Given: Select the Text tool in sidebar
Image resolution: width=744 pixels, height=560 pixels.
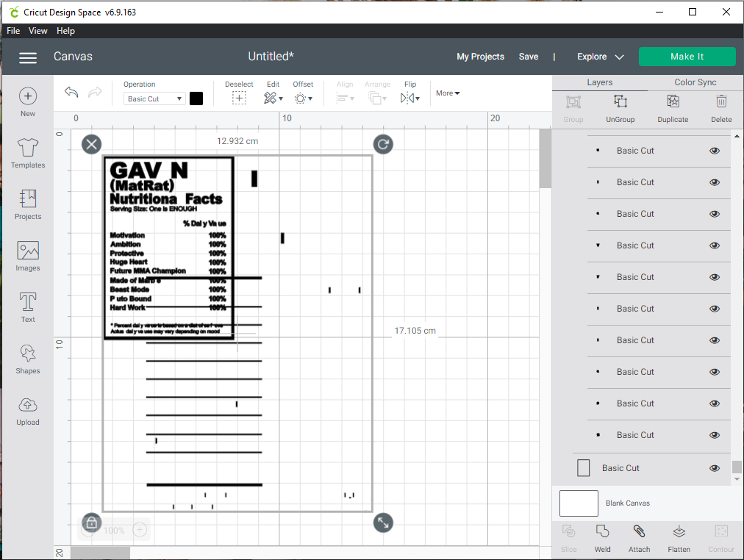Looking at the screenshot, I should coord(27,306).
